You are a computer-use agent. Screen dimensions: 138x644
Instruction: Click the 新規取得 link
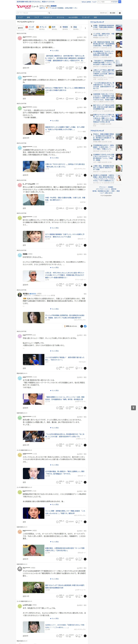pos(54,6)
